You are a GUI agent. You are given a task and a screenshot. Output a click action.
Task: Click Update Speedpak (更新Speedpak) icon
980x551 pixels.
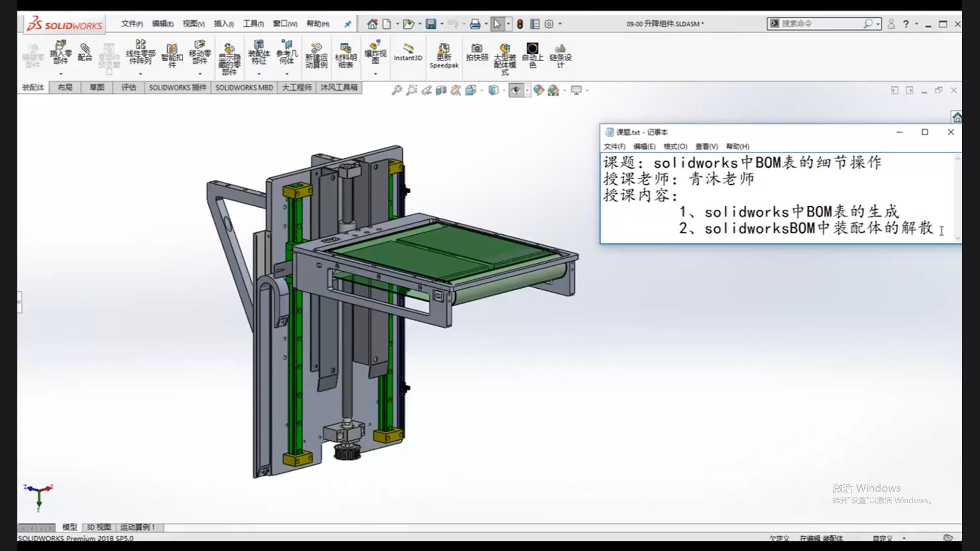click(444, 55)
